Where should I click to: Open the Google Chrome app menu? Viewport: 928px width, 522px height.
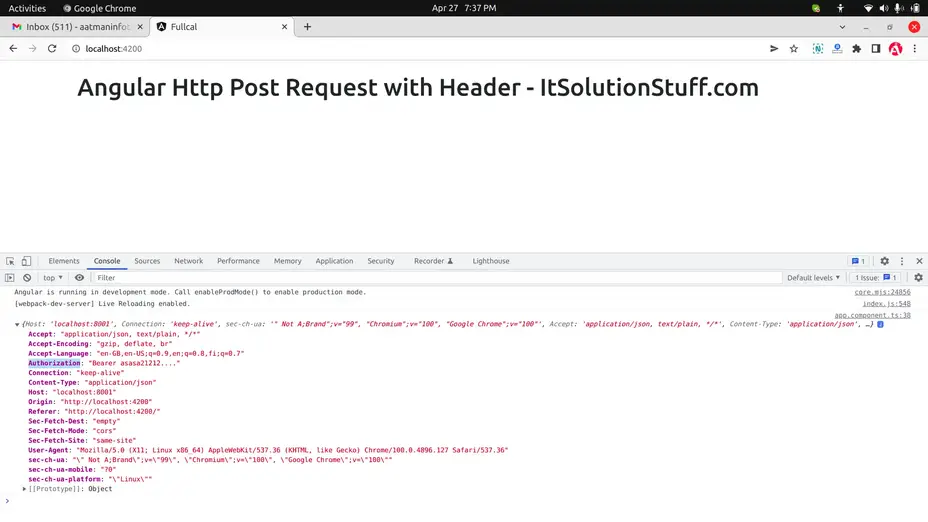[x=99, y=8]
